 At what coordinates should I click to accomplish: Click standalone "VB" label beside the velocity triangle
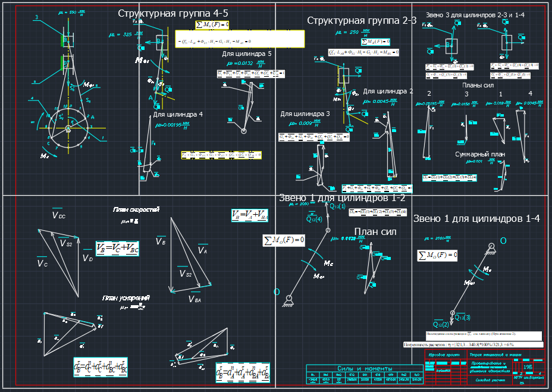click(x=161, y=241)
